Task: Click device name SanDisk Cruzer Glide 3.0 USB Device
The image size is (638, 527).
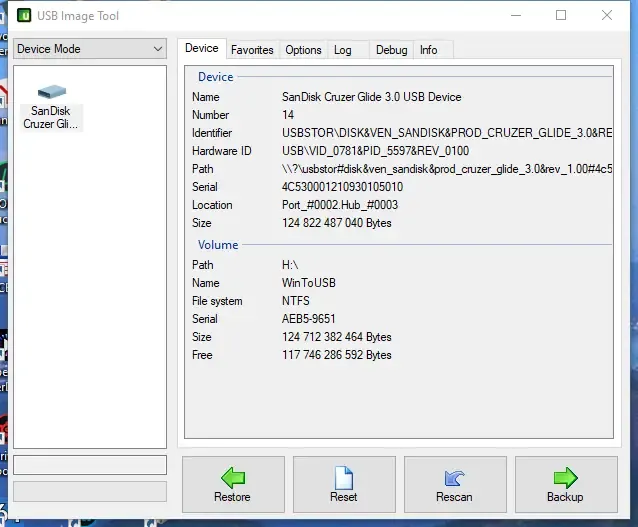Action: [371, 97]
